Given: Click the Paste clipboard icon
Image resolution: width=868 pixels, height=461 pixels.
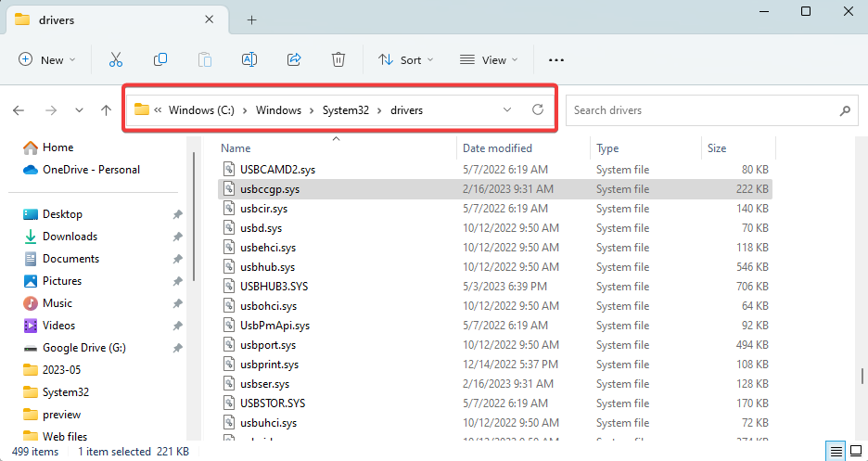Looking at the screenshot, I should click(205, 59).
